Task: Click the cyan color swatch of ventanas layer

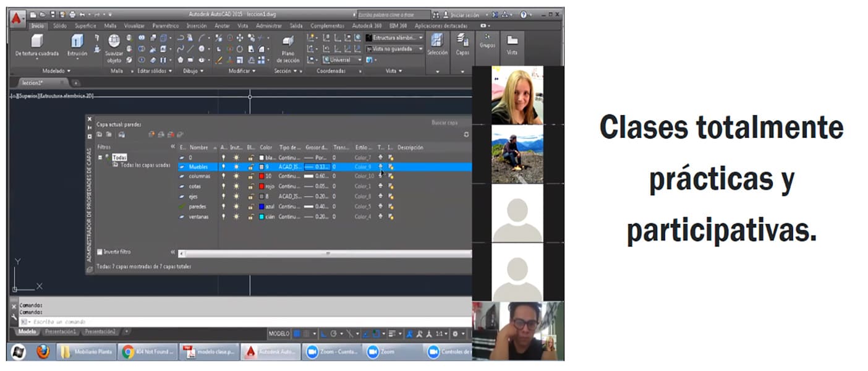Action: click(262, 217)
